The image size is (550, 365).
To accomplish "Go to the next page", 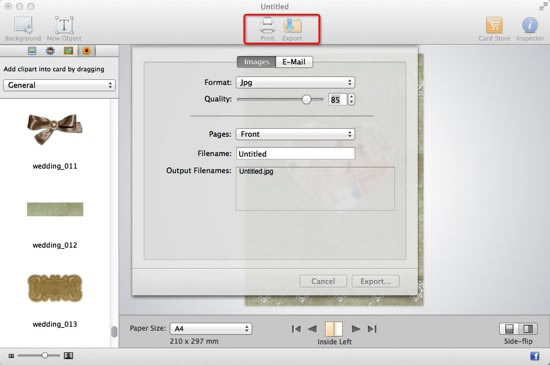I will coord(356,329).
